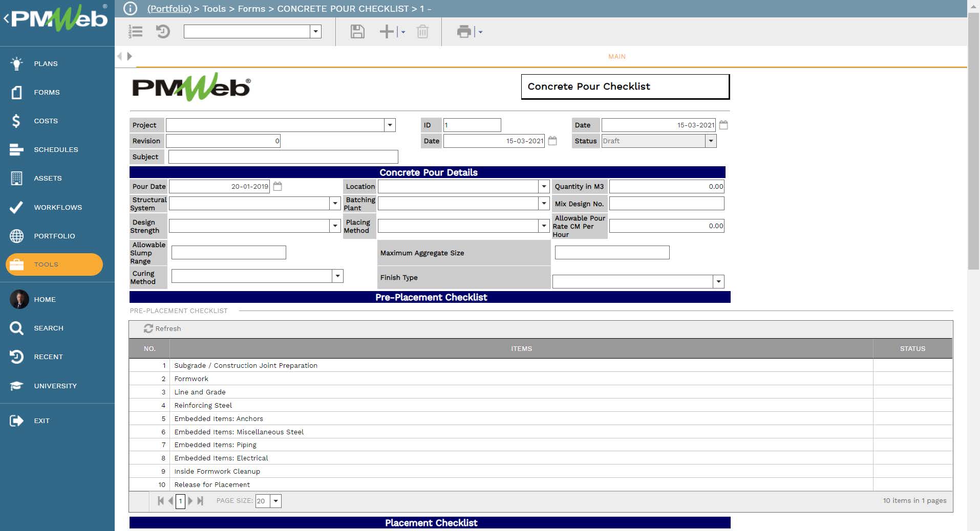
Task: Expand the Location dropdown
Action: [543, 186]
